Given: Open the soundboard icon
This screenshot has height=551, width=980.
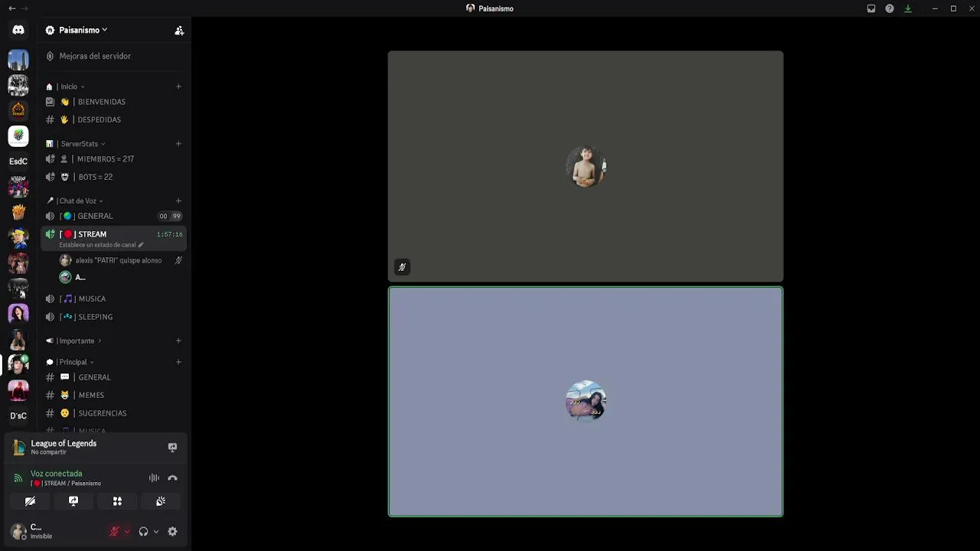Looking at the screenshot, I should coord(161,501).
